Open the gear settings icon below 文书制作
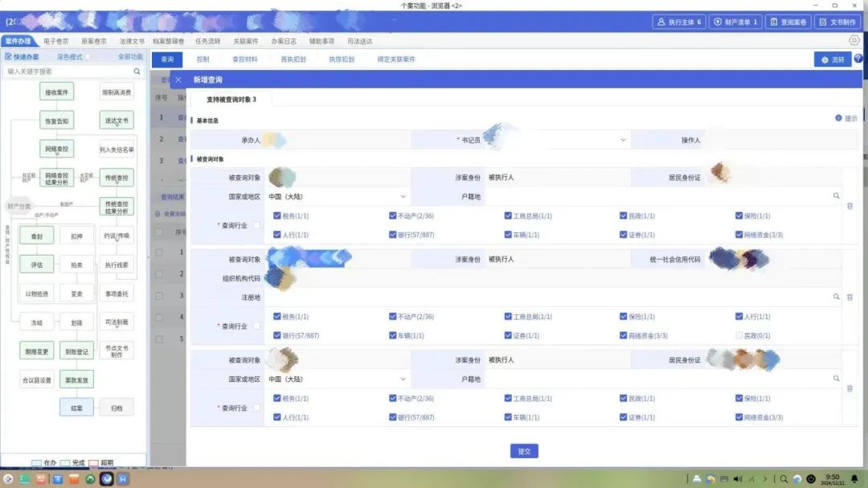The height and width of the screenshot is (488, 868). pos(854,40)
